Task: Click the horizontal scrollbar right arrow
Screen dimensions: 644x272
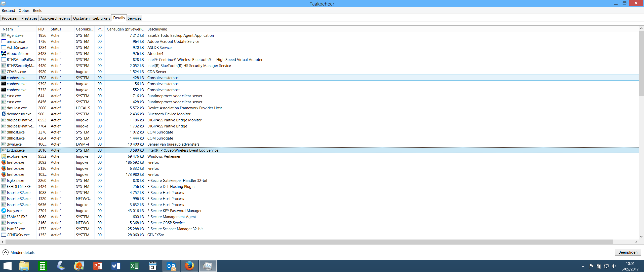Action: click(x=636, y=242)
